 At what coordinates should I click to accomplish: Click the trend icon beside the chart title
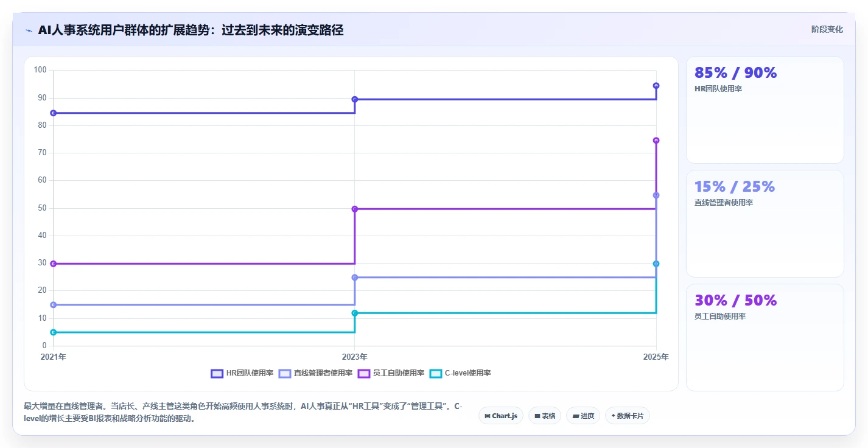29,30
